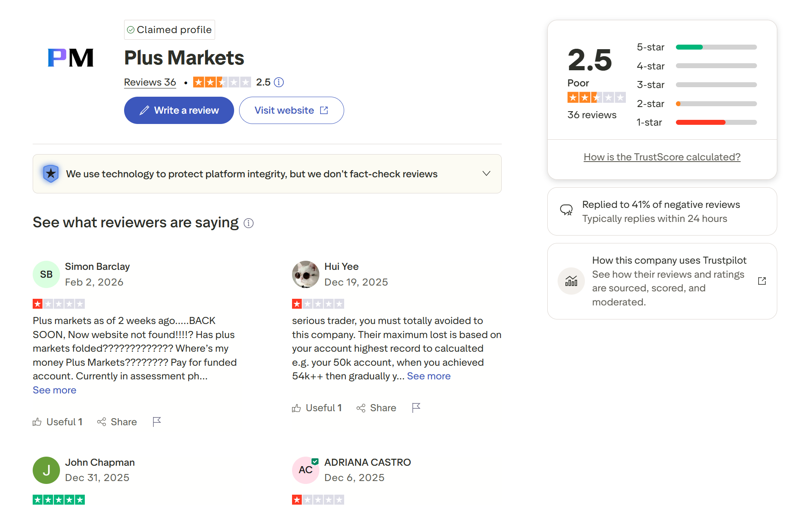Click the star rating under Poor
Viewport: 812px width, 505px height.
596,98
